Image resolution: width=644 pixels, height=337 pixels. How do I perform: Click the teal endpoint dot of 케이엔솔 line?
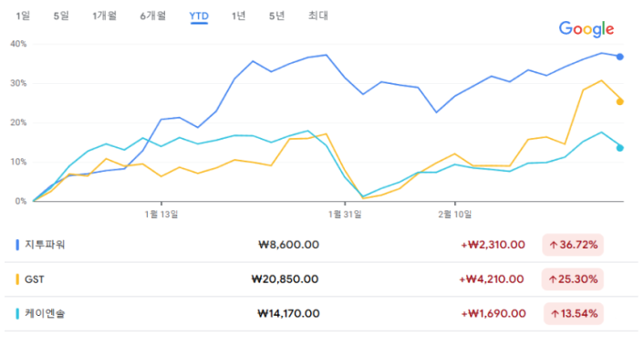[619, 148]
